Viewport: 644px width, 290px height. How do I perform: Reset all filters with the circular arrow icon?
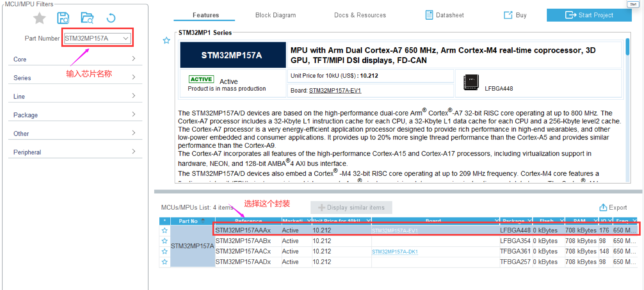(111, 18)
